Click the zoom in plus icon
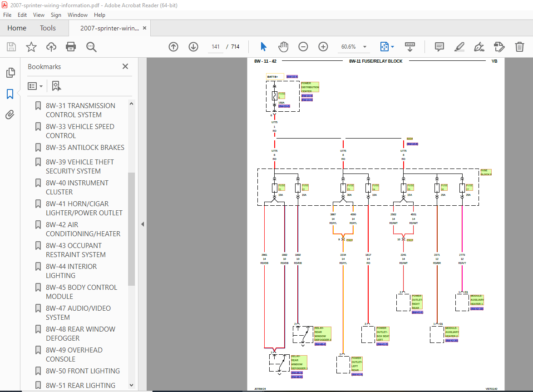This screenshot has width=533, height=392. (323, 47)
